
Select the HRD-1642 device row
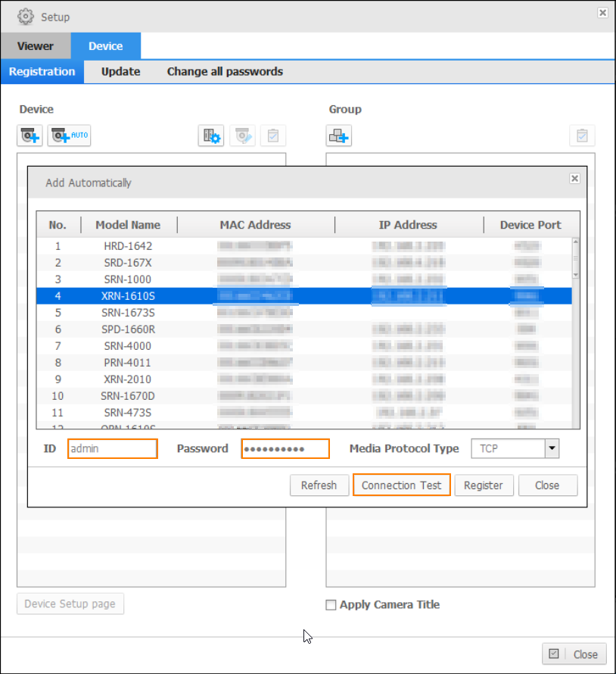tap(304, 246)
